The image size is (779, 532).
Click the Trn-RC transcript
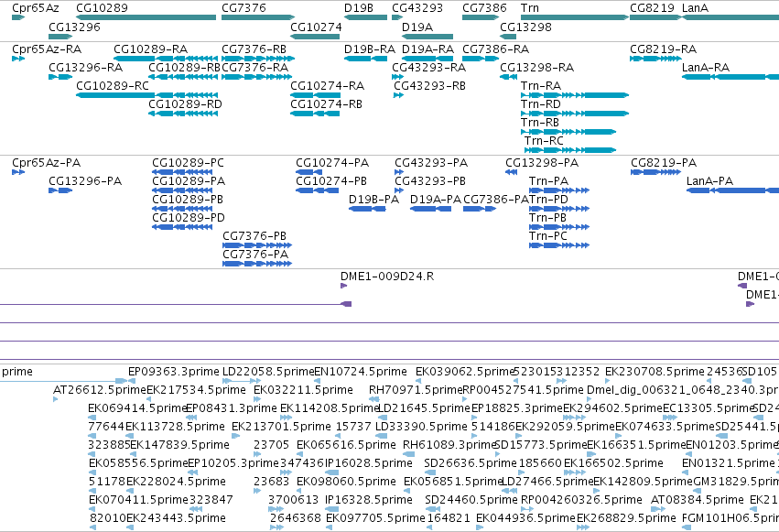click(570, 150)
